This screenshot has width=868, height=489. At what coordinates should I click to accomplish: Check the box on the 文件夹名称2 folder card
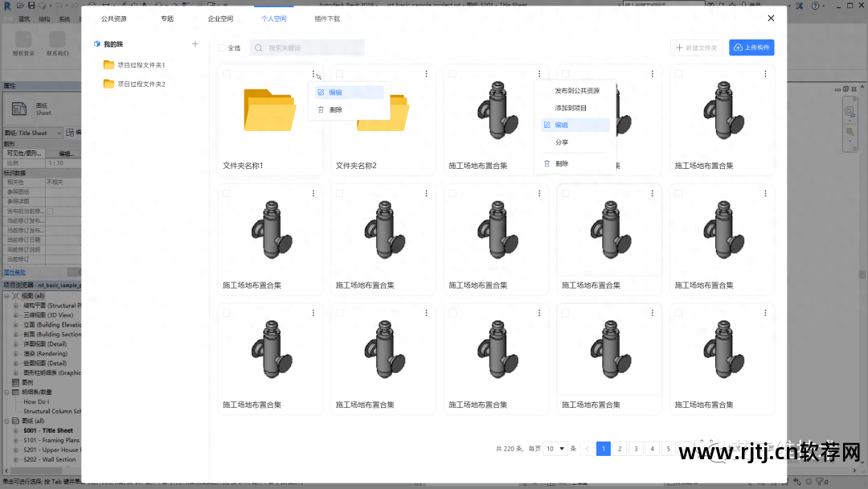pos(340,73)
